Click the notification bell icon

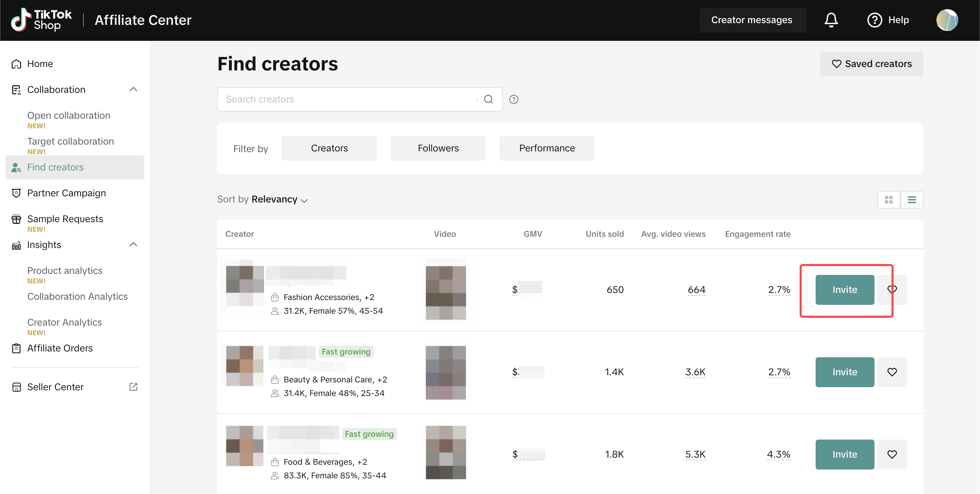click(x=831, y=20)
